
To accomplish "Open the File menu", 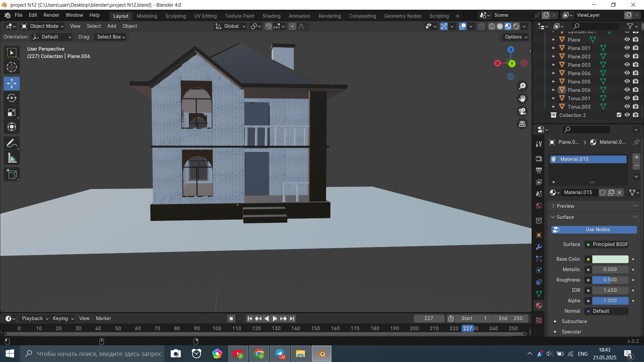I will [x=18, y=15].
